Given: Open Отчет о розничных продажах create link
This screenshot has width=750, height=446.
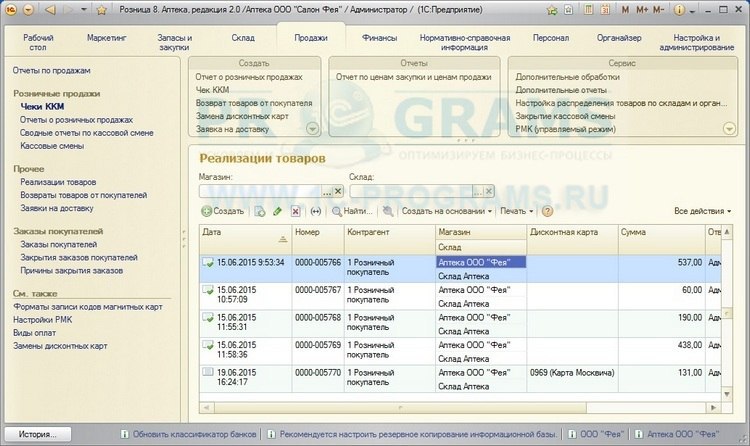Looking at the screenshot, I should tap(249, 77).
